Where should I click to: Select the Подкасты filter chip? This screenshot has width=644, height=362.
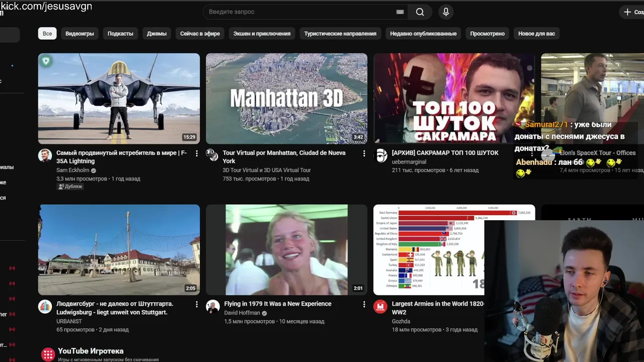pos(120,34)
